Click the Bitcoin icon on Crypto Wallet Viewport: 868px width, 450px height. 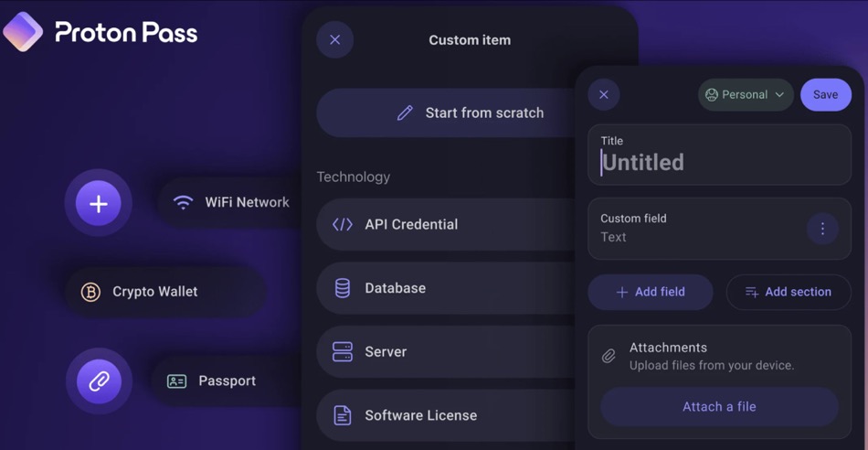click(90, 292)
